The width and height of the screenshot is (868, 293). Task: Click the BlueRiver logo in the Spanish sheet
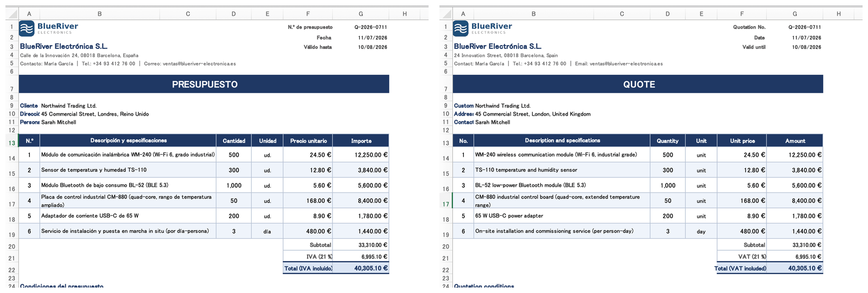coord(48,28)
